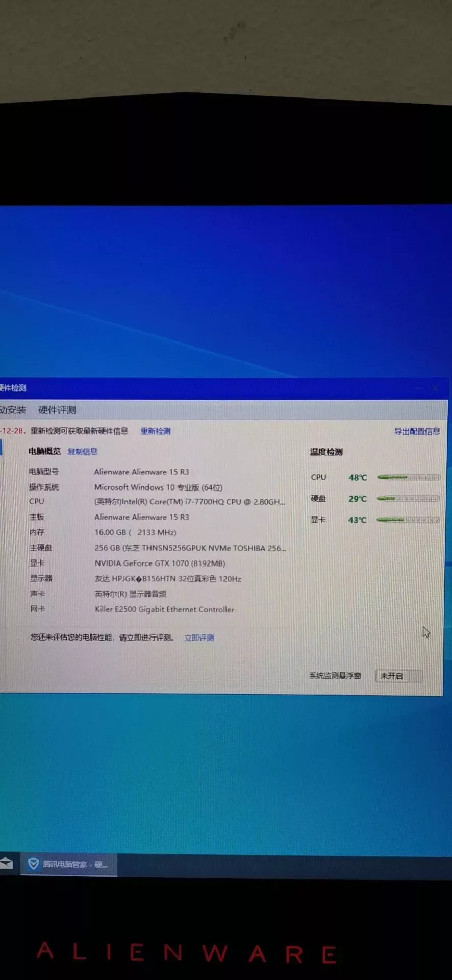Image resolution: width=452 pixels, height=980 pixels.
Task: Click 导出配置信息 to export the configuration
Action: (x=417, y=431)
